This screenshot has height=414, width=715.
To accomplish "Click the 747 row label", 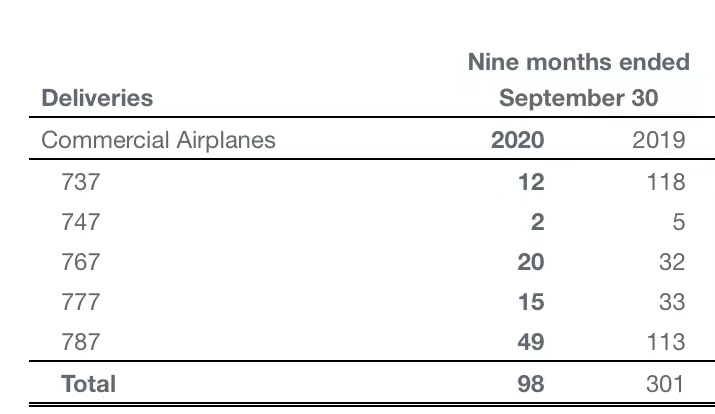I will click(80, 222).
